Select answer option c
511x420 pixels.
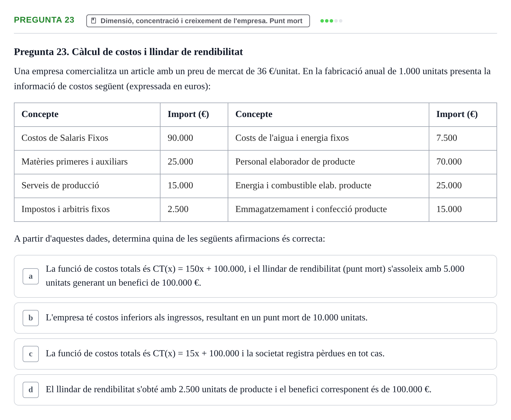click(256, 354)
